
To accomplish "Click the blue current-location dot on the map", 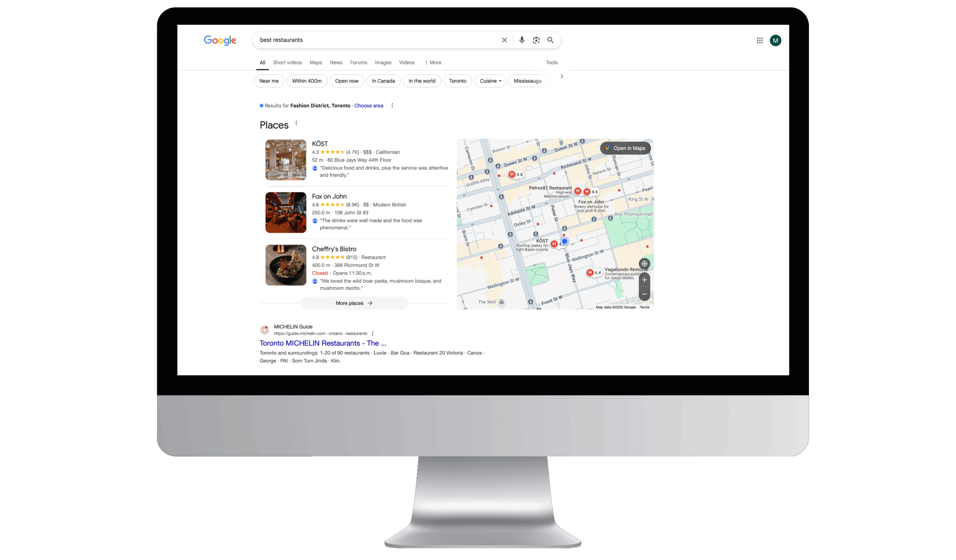I will pos(565,241).
